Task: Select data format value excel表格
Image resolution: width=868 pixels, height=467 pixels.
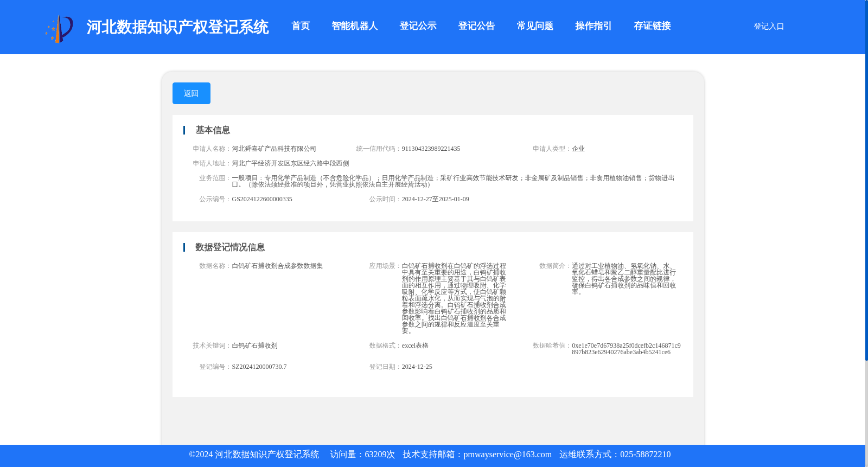Action: click(415, 346)
